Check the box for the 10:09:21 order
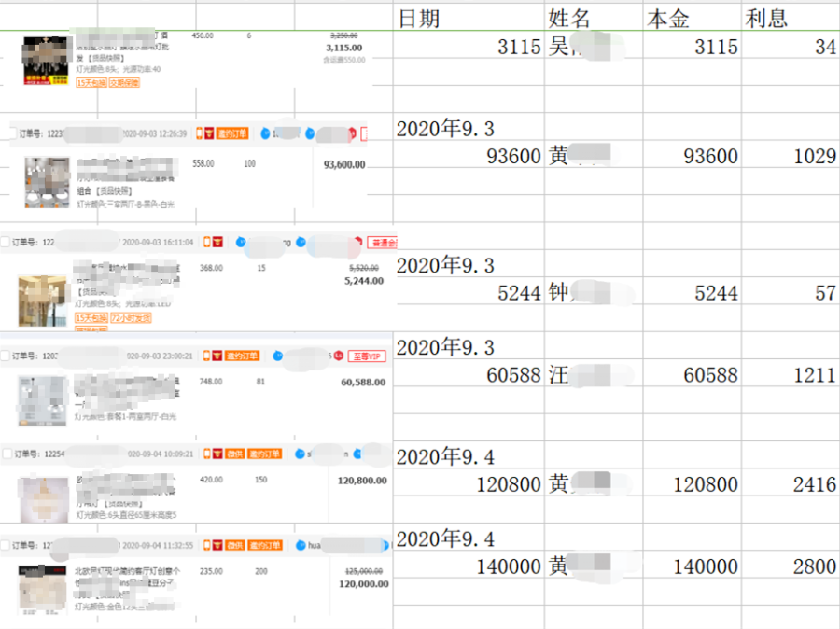 pyautogui.click(x=7, y=454)
